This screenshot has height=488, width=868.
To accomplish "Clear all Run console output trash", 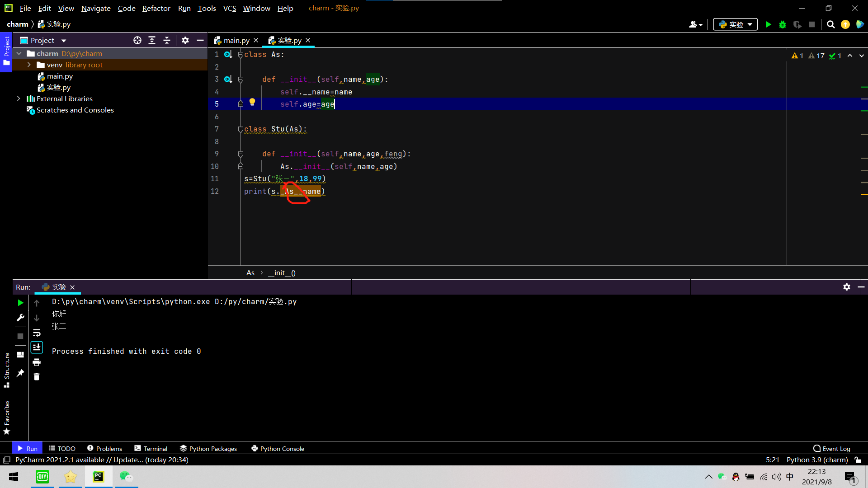I will (37, 376).
